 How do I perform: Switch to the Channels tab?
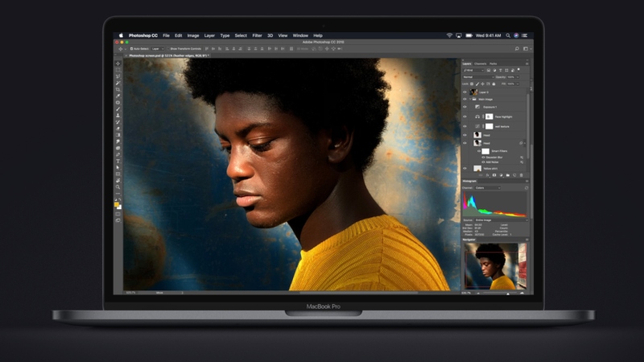[480, 64]
